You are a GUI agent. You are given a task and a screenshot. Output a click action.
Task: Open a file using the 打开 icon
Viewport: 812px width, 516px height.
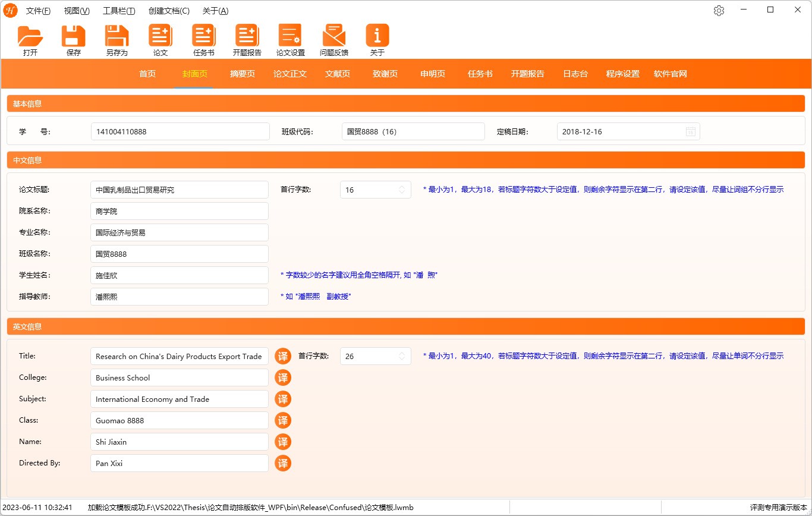(x=30, y=37)
